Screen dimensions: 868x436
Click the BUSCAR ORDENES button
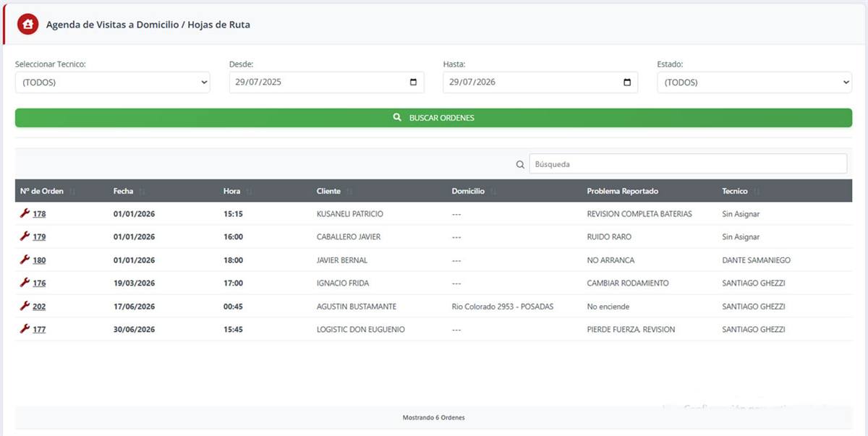click(433, 118)
